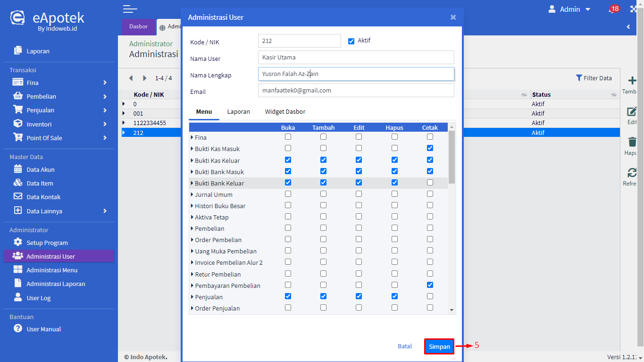This screenshot has height=362, width=644.
Task: Click the Setup Program gear icon
Action: (x=18, y=243)
